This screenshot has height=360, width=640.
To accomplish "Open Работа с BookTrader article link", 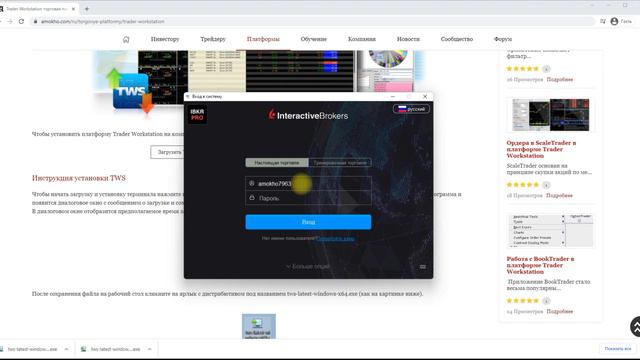I will coord(540,265).
